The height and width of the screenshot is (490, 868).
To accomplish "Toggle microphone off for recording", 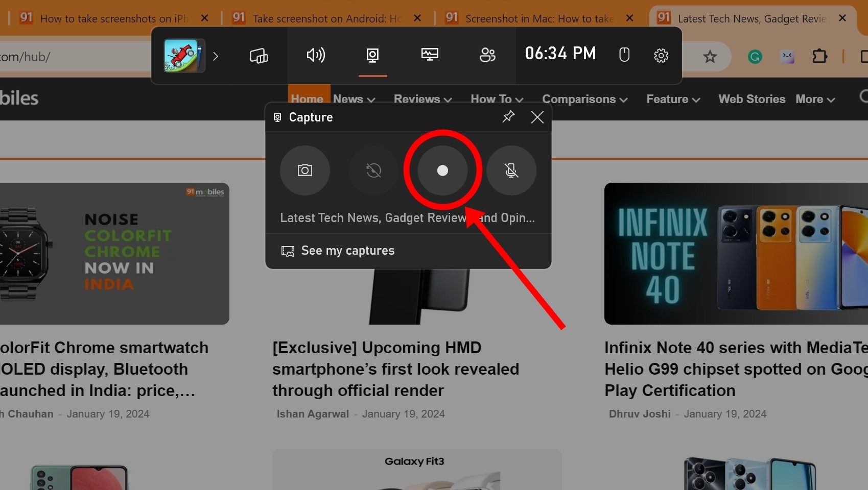I will (x=511, y=171).
